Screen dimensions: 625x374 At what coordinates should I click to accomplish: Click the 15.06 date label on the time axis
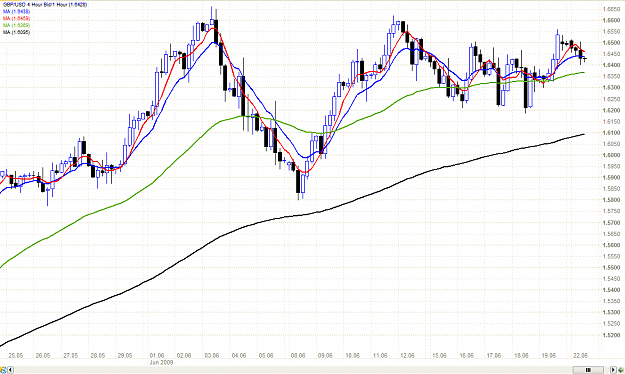[439, 355]
